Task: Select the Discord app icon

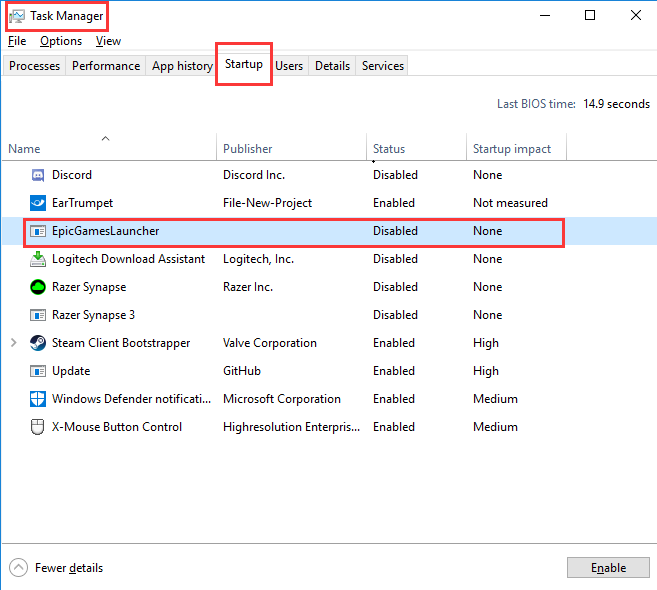Action: pos(38,175)
